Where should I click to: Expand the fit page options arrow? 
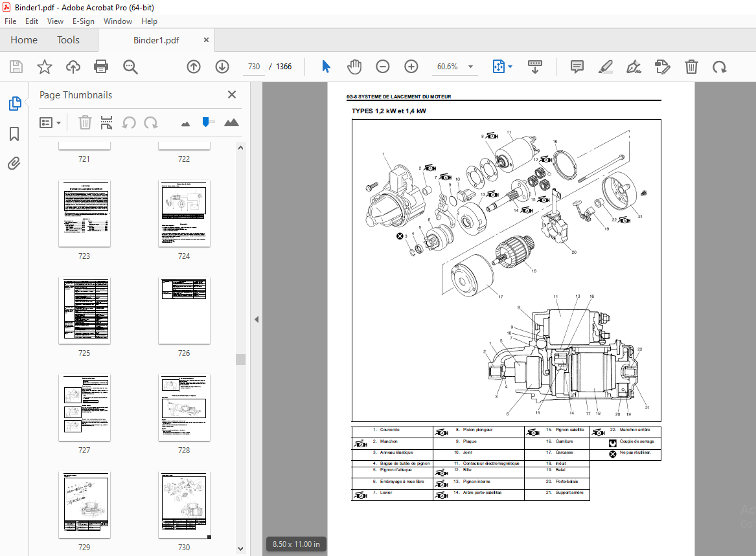(x=510, y=67)
